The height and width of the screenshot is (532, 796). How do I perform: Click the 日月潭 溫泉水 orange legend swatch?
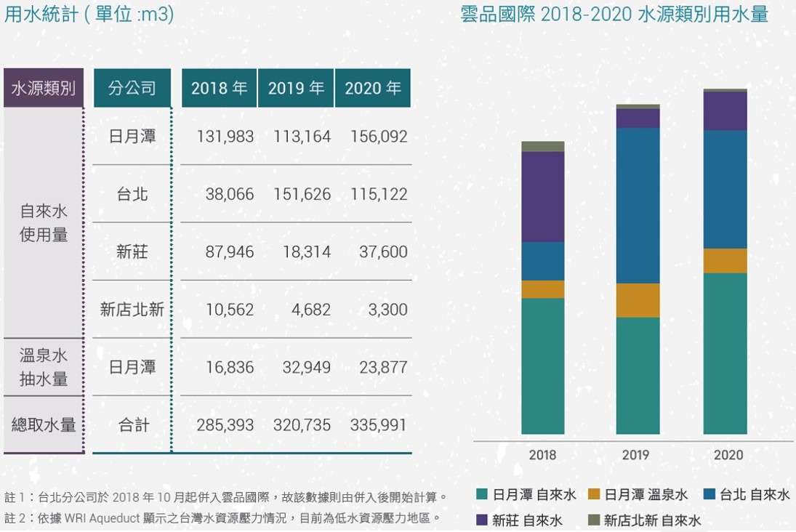(x=594, y=494)
